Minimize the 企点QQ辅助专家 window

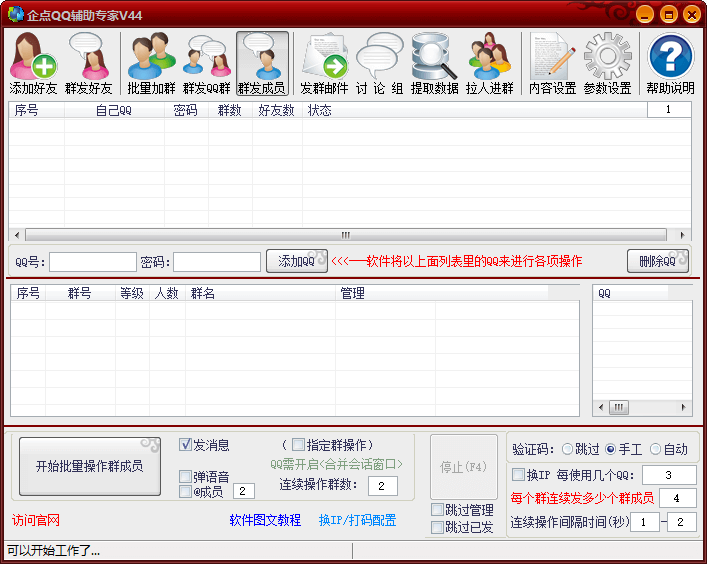[645, 14]
